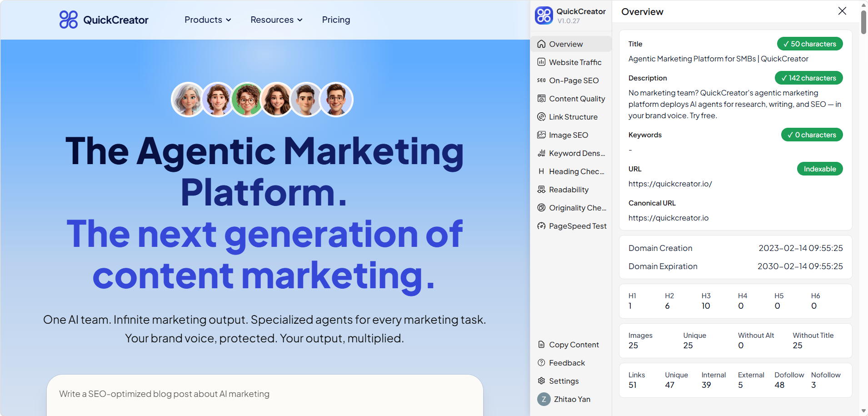
Task: Open the Feedback option
Action: [567, 363]
